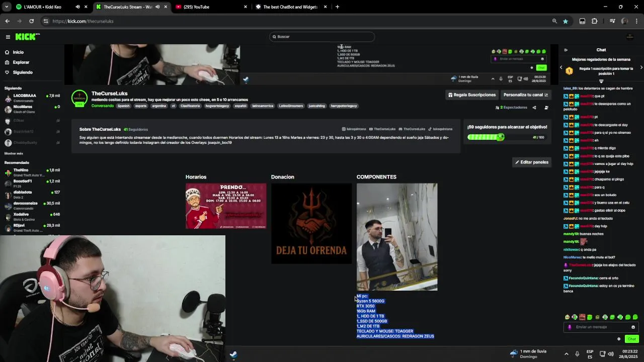Image resolution: width=644 pixels, height=362 pixels.
Task: Show hidden system tray icons
Action: pos(566,354)
